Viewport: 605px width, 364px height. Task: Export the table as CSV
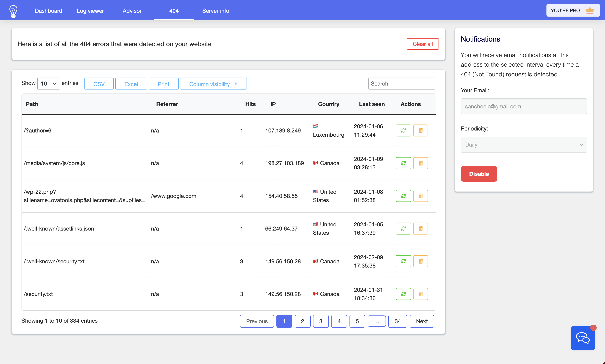99,84
